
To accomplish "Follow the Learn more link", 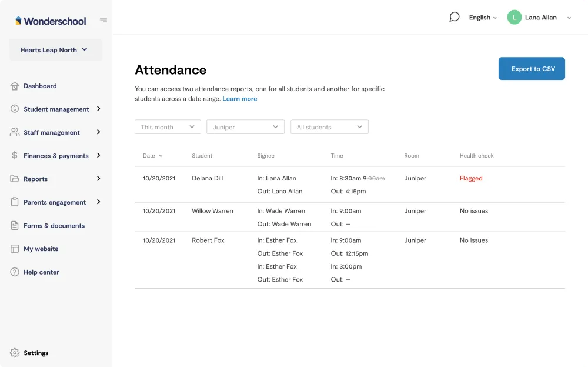I will (x=239, y=99).
